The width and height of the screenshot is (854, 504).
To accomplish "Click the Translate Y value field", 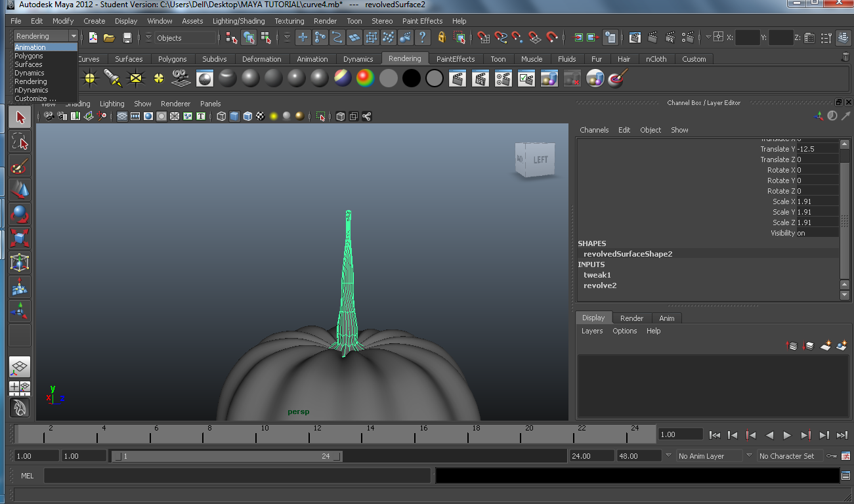I will (817, 149).
